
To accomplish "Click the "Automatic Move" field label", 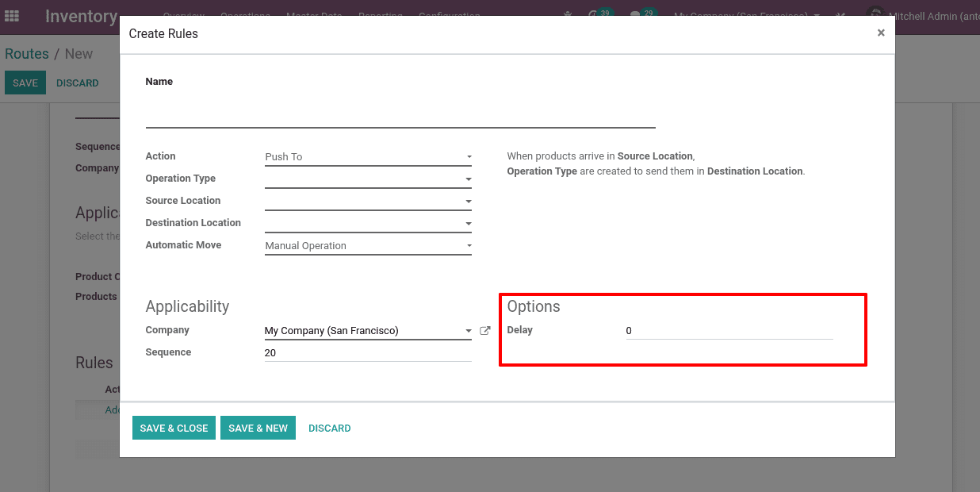I will coord(183,245).
